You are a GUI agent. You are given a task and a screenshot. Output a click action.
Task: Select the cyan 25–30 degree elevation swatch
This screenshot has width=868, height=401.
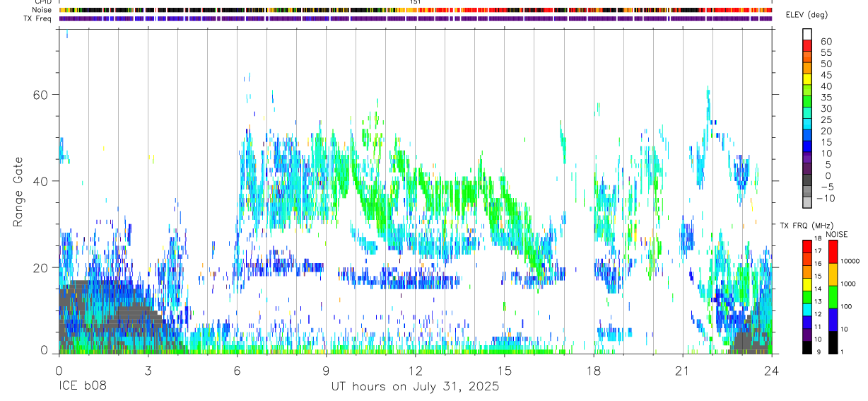807,114
